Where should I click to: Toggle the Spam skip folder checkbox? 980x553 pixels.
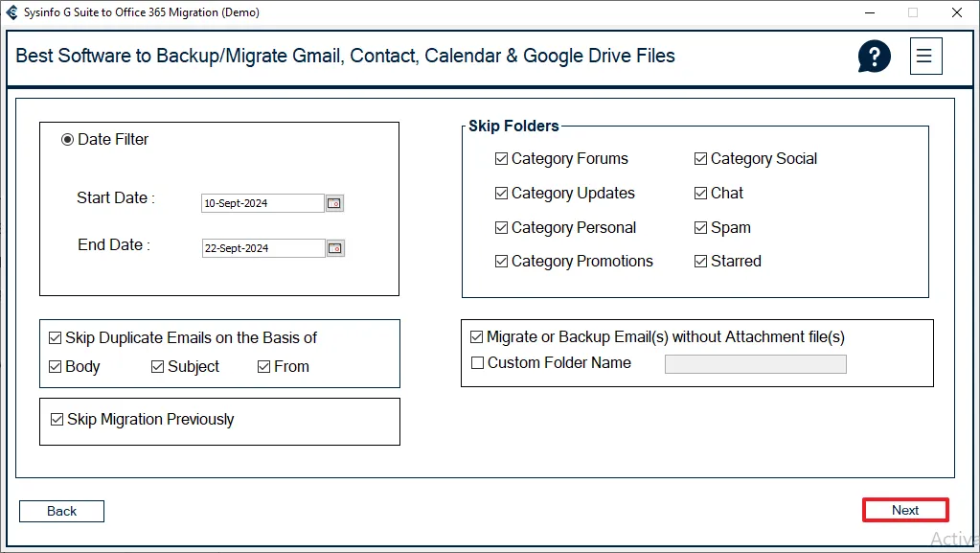click(700, 228)
